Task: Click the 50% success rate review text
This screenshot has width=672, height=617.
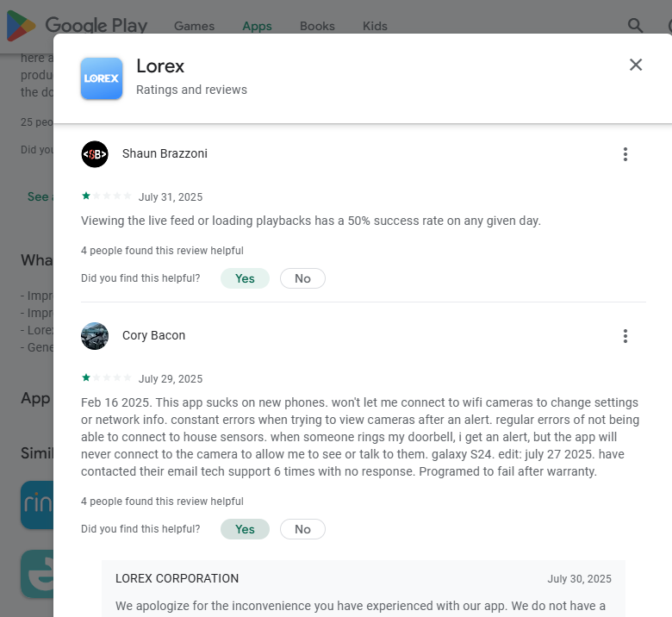Action: click(311, 221)
